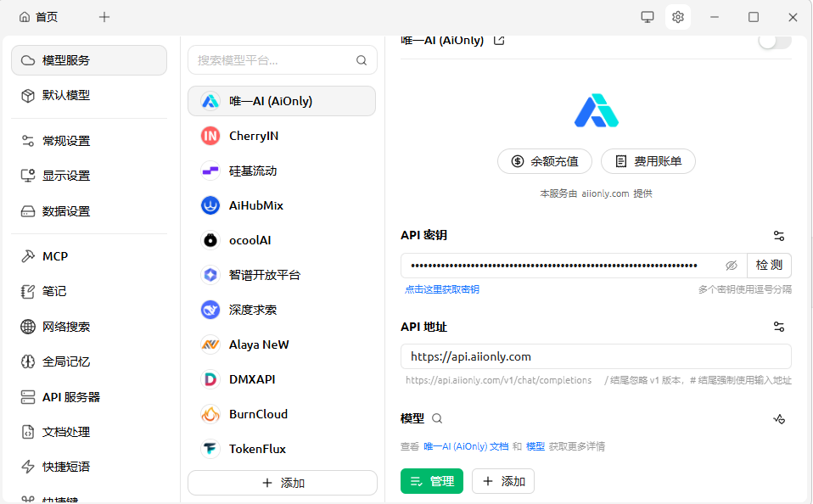813x504 pixels.
Task: Open 显示设置 settings section
Action: [89, 176]
